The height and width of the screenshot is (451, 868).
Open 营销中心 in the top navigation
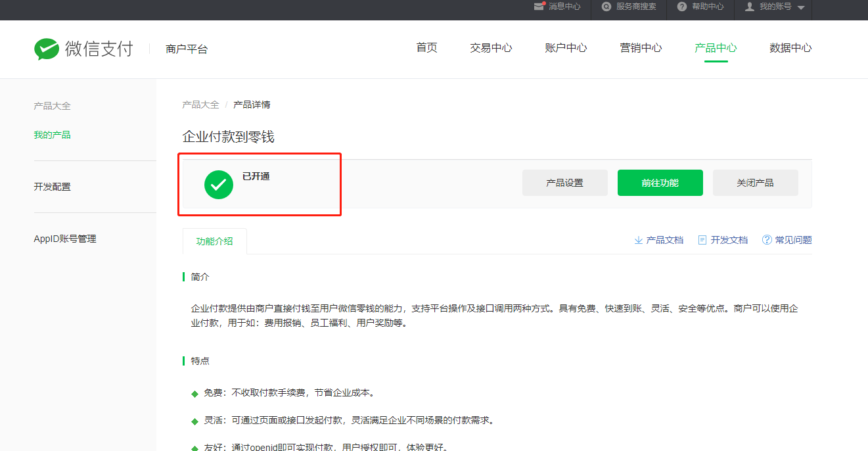641,48
